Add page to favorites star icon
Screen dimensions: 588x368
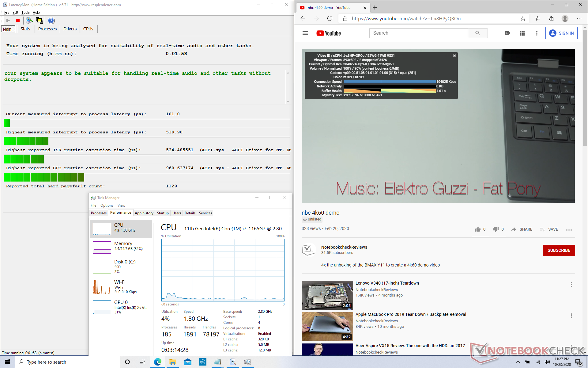[523, 18]
